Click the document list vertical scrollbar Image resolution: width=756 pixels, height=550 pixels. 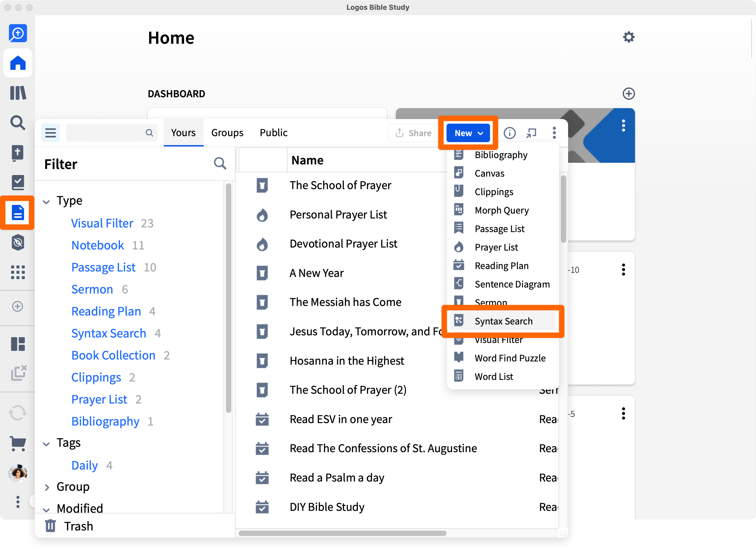coord(563,209)
